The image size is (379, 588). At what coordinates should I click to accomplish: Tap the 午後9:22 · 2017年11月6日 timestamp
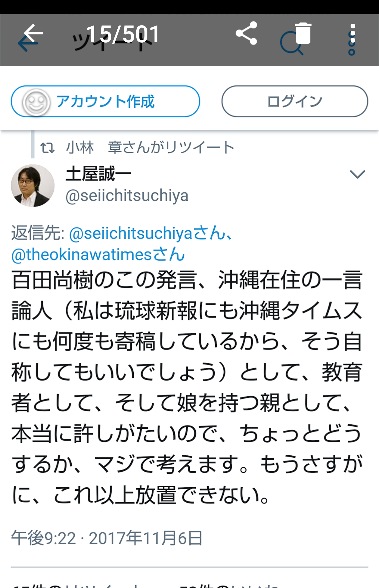[107, 538]
